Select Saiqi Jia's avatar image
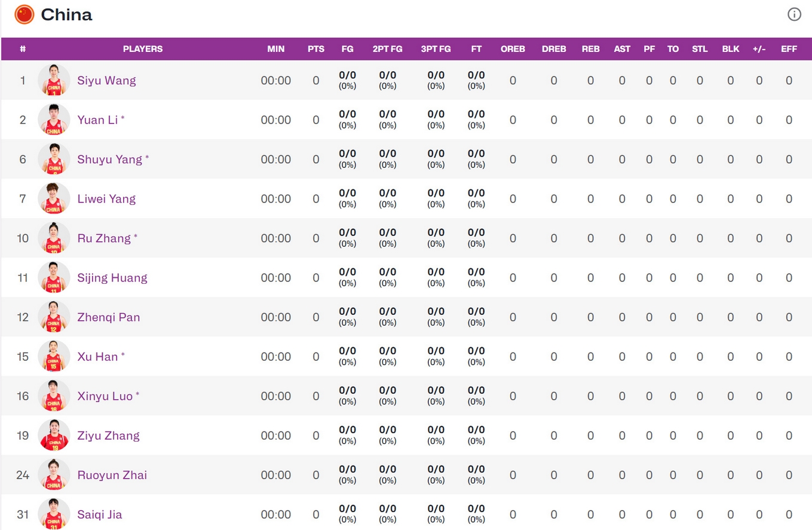Image resolution: width=812 pixels, height=530 pixels. 54,514
